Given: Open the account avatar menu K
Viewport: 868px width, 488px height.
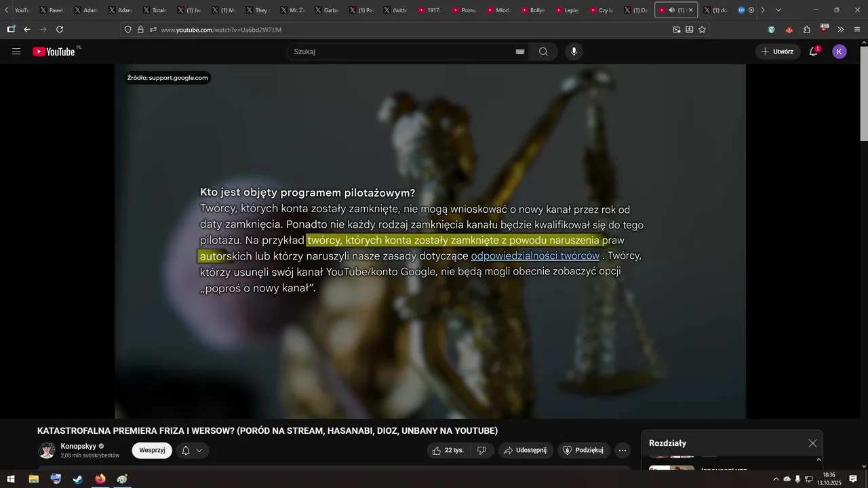Looking at the screenshot, I should point(840,52).
